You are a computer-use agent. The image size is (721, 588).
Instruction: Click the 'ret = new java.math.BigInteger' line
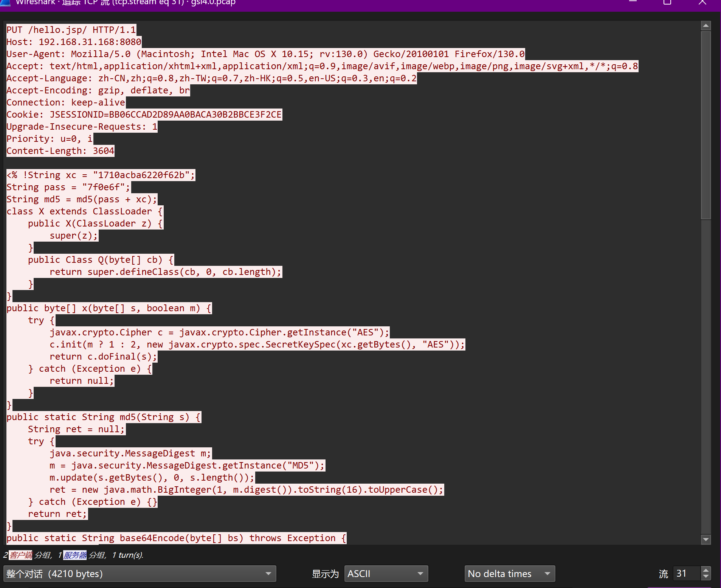[x=247, y=490]
